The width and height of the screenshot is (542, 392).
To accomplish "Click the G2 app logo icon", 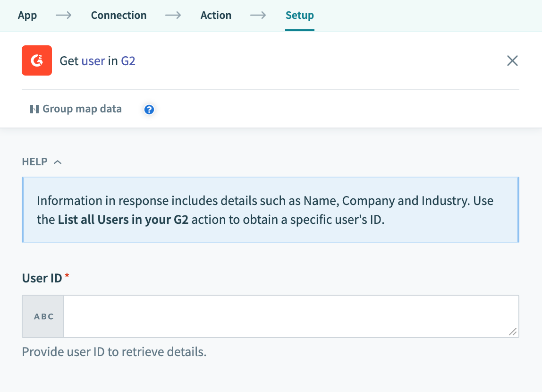I will 36,60.
